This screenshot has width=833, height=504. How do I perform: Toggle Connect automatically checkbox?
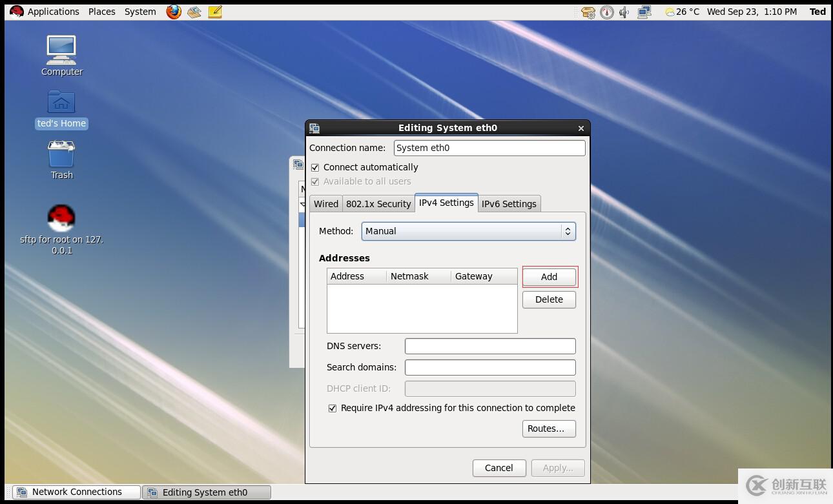click(x=315, y=167)
